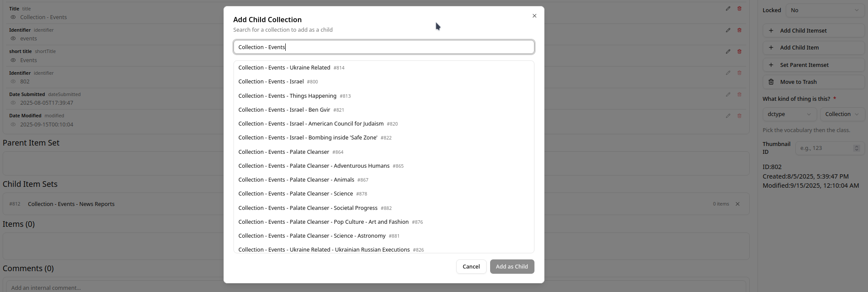
Task: Remove child set News Reports with X
Action: pos(738,204)
